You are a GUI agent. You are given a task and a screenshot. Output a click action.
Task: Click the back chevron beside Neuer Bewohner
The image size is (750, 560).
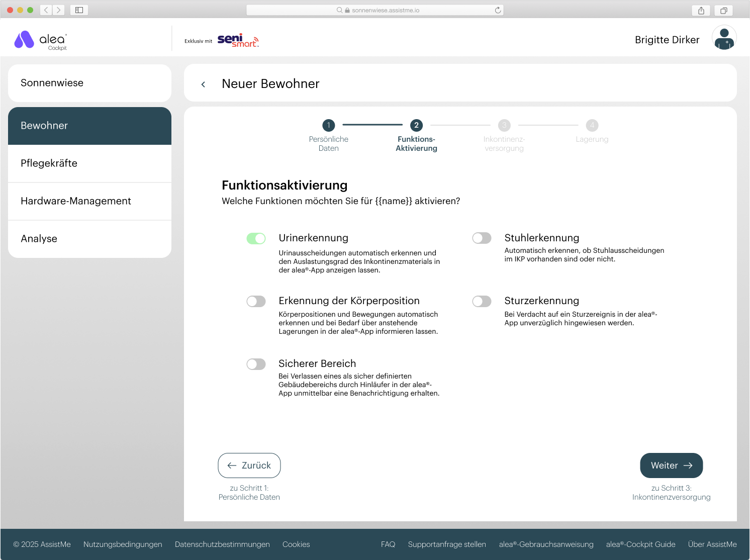tap(203, 84)
